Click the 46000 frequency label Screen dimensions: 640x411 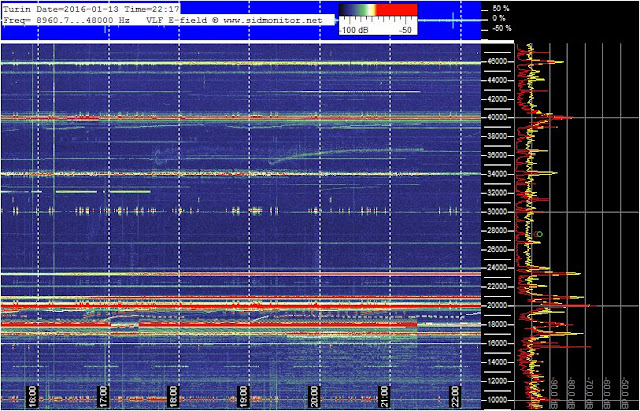pos(497,62)
